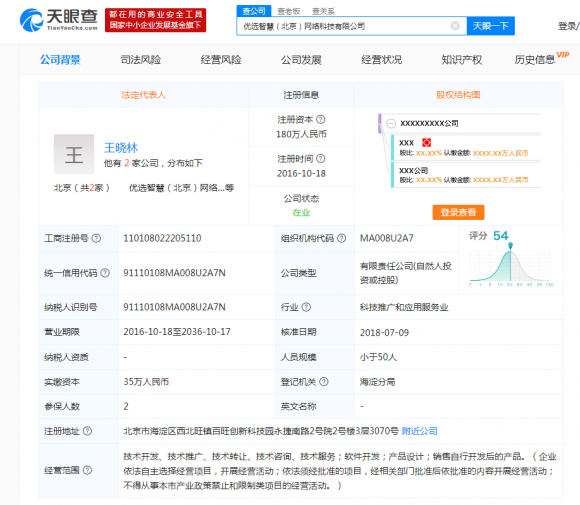
Task: Collapse the XXXXXXXXX公司 equity tree node
Action: [x=391, y=124]
